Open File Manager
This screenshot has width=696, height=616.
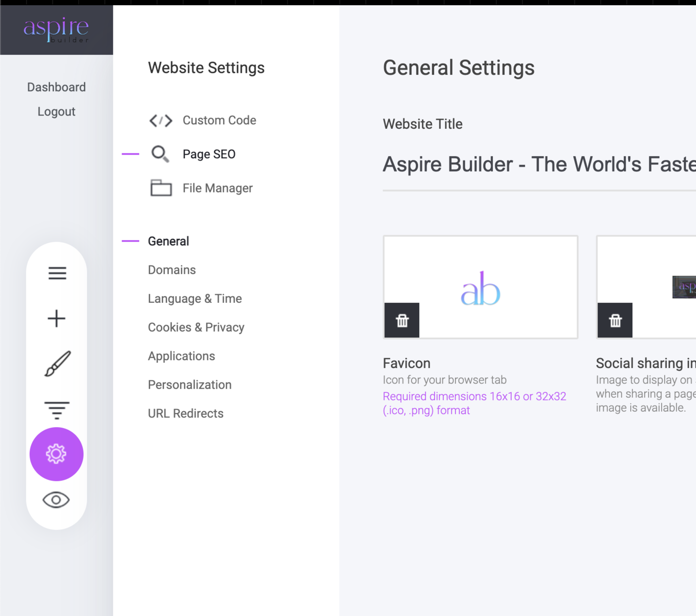click(218, 188)
